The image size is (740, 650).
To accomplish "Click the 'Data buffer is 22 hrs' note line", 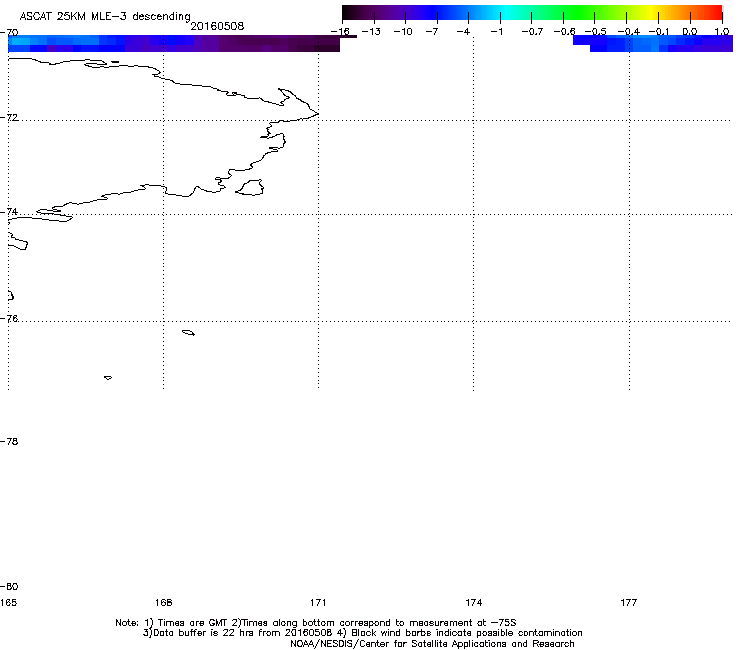I will [x=362, y=633].
